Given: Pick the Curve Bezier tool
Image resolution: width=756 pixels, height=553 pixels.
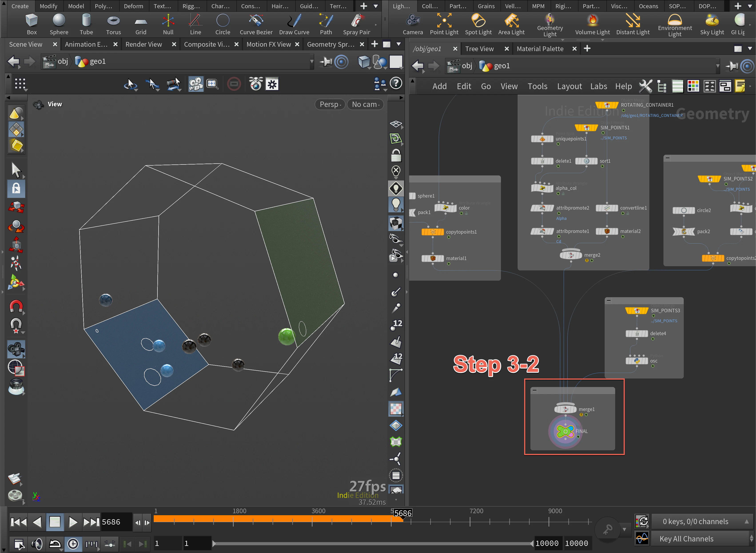Looking at the screenshot, I should 256,24.
